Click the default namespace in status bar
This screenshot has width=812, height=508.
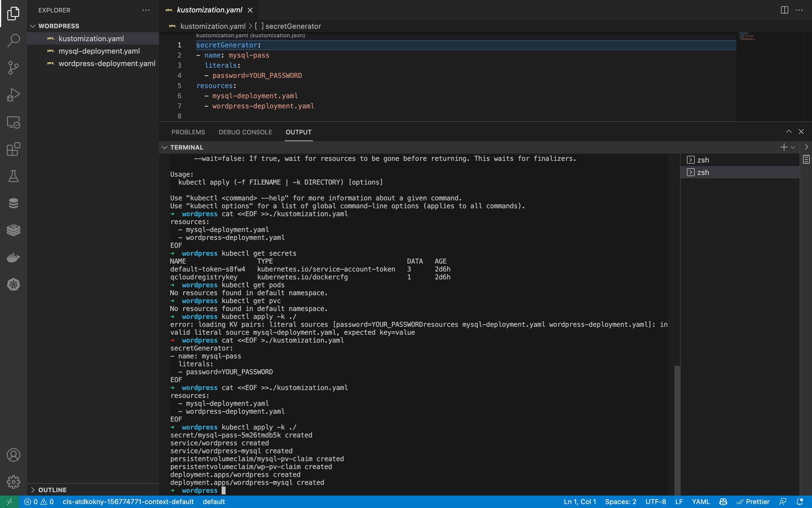[x=214, y=502]
